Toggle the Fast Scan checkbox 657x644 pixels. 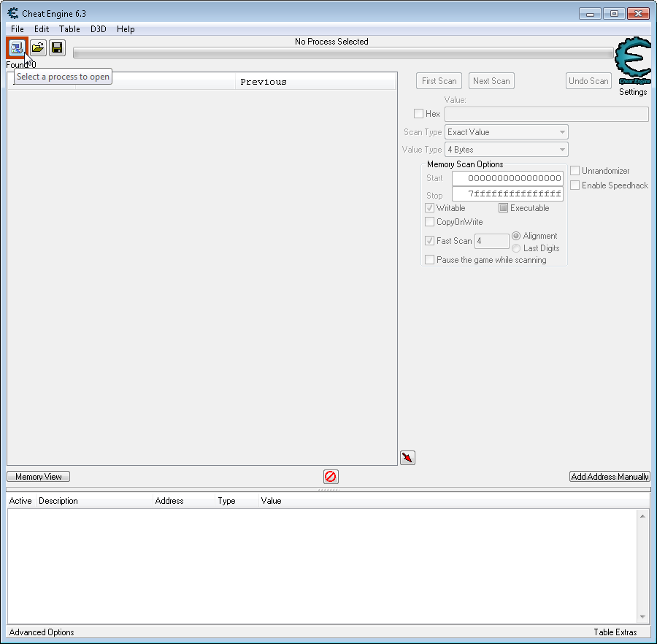(429, 240)
